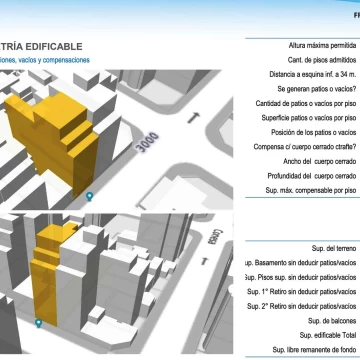
Task: Select 'Sup. edificable Total' row
Action: point(328,336)
